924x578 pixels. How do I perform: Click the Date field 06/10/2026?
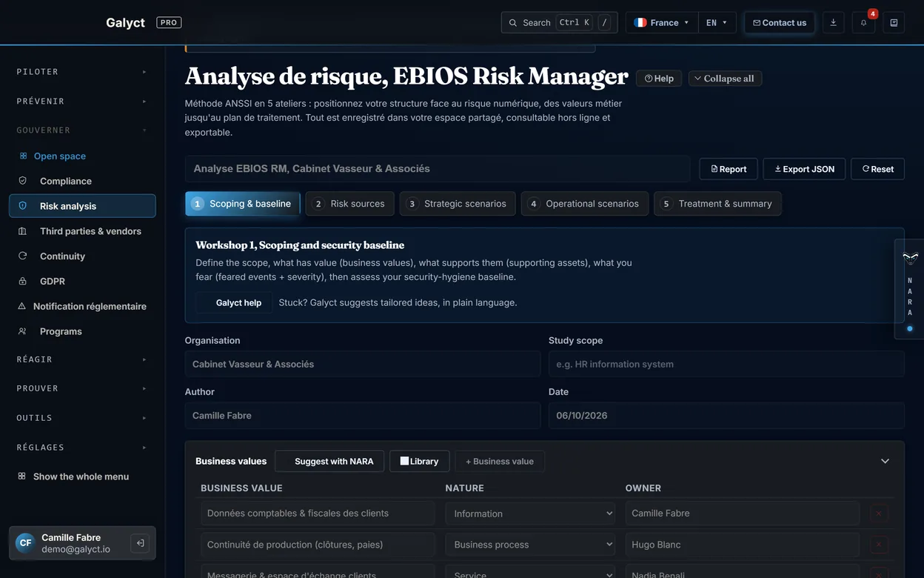tap(726, 416)
